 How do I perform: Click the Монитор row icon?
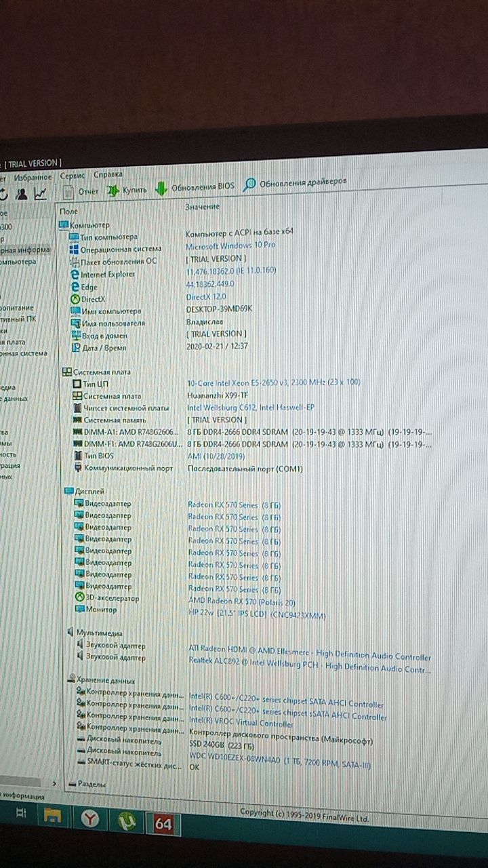(79, 610)
